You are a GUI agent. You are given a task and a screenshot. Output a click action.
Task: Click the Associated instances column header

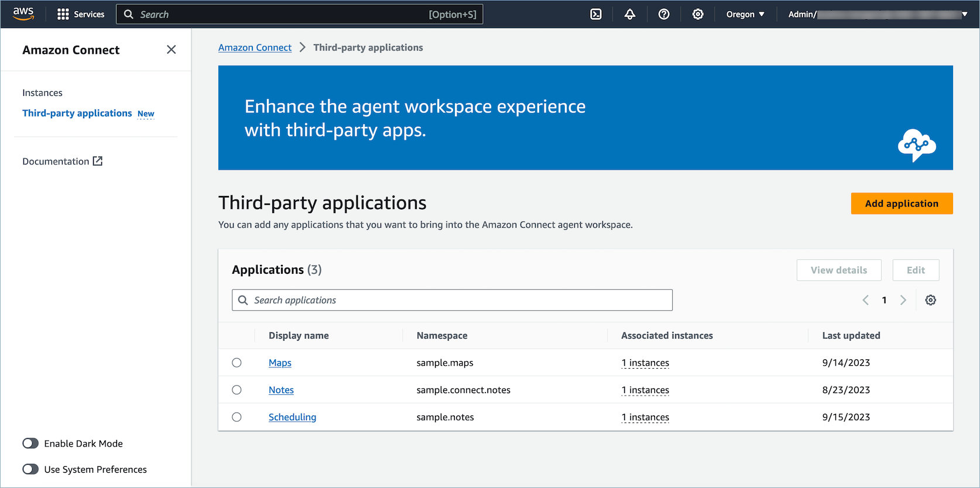[667, 335]
